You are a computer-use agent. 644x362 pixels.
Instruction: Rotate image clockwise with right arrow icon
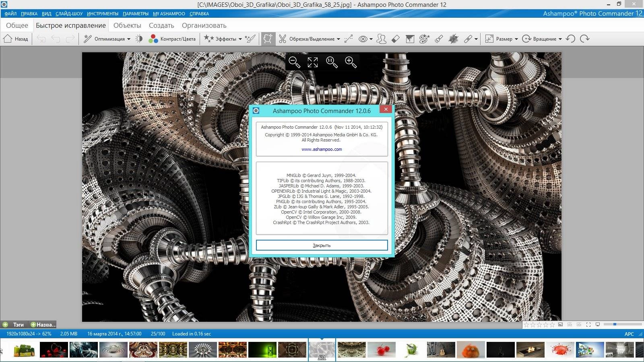tap(585, 39)
